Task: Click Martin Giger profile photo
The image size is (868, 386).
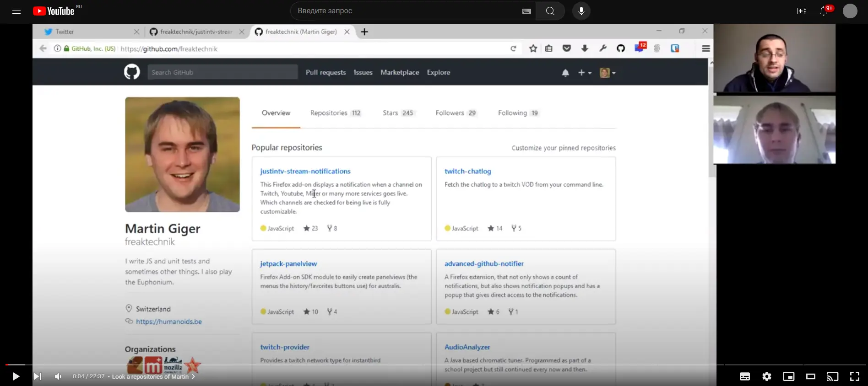Action: tap(182, 154)
